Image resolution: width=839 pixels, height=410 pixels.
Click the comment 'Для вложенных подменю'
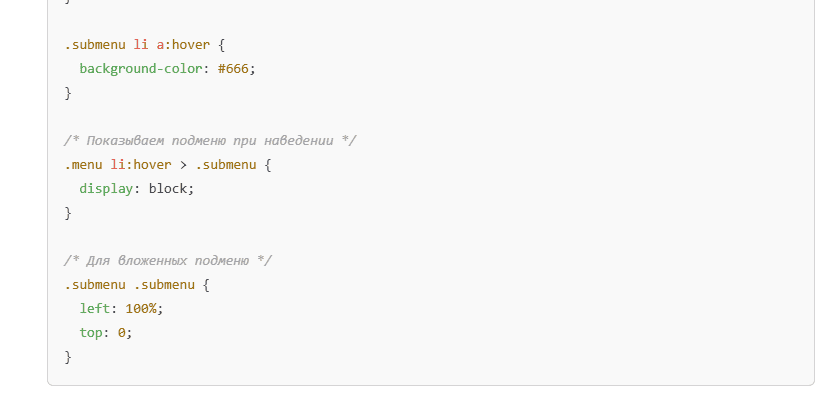click(x=167, y=261)
